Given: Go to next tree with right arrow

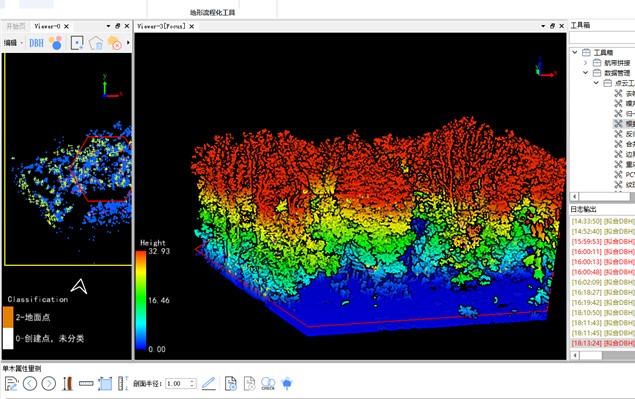Looking at the screenshot, I should [x=49, y=383].
